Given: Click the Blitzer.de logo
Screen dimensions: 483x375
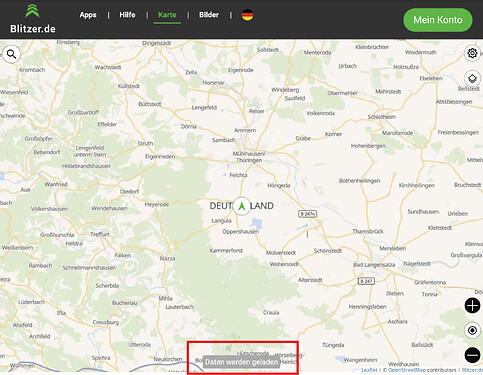Looking at the screenshot, I should coord(32,19).
